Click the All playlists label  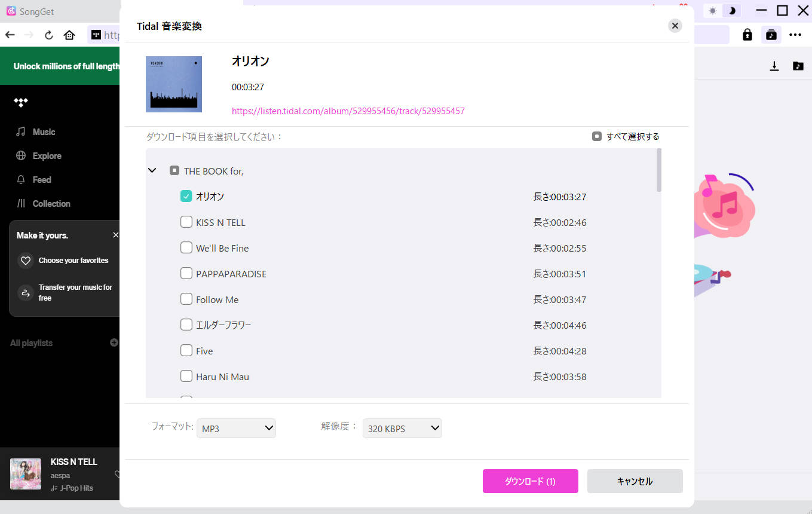(31, 343)
